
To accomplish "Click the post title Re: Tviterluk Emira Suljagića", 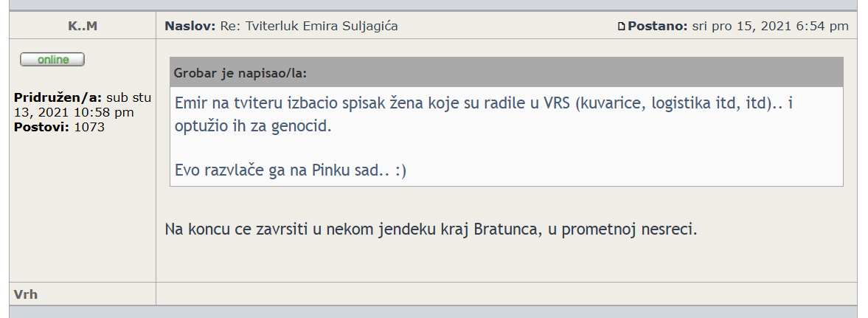I will pyautogui.click(x=309, y=26).
